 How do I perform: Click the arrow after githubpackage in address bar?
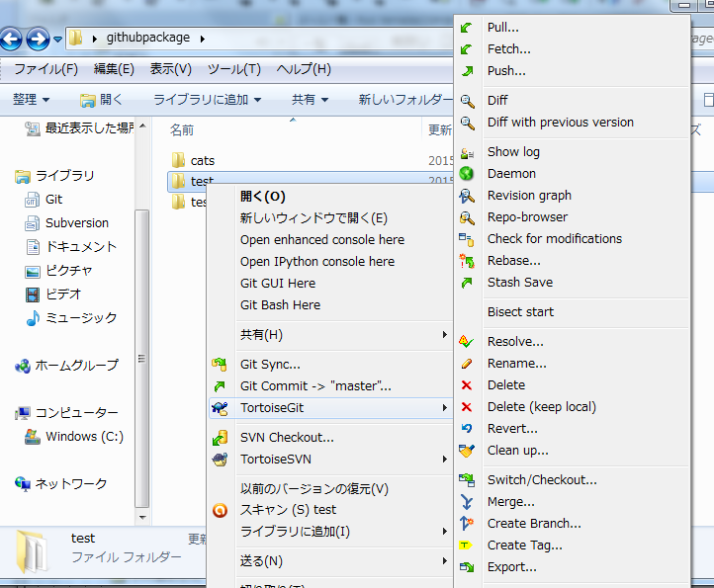click(x=202, y=39)
